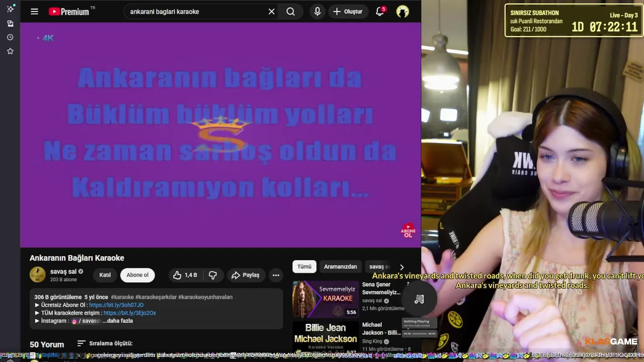The height and width of the screenshot is (362, 644).
Task: Dislike the video with thumbs-down
Action: tap(213, 275)
